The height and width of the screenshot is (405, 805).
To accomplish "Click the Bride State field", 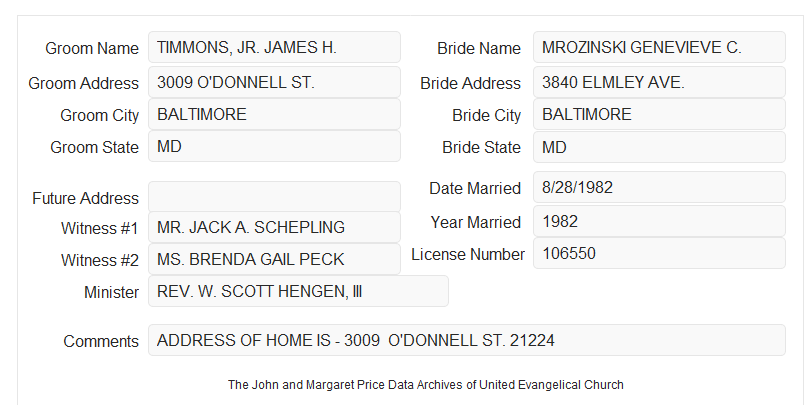I will click(659, 147).
